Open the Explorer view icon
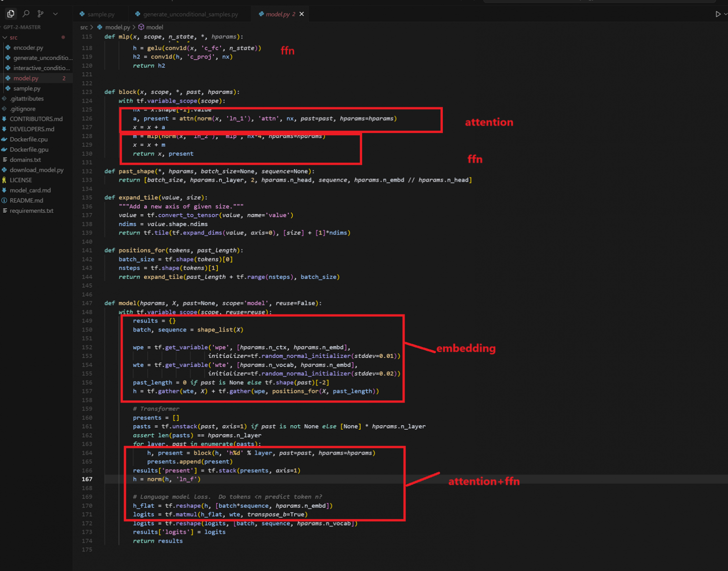Screen dimensions: 728x571 click(11, 14)
